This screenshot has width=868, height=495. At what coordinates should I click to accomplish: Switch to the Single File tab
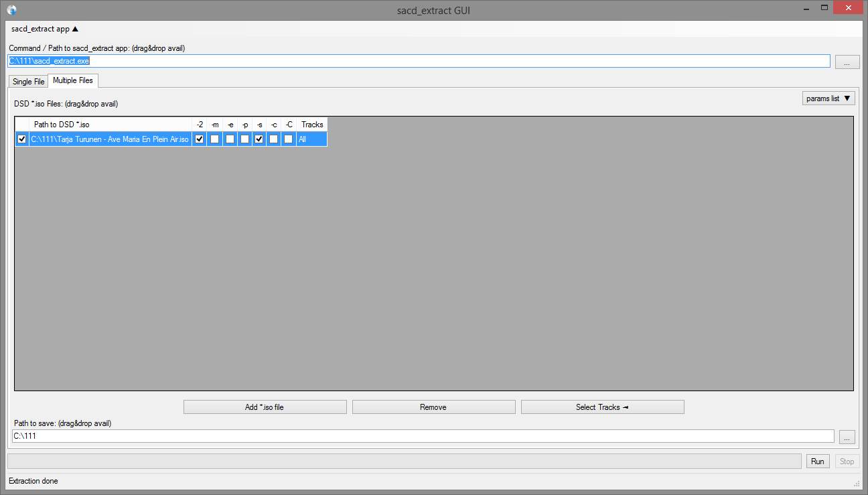[28, 82]
